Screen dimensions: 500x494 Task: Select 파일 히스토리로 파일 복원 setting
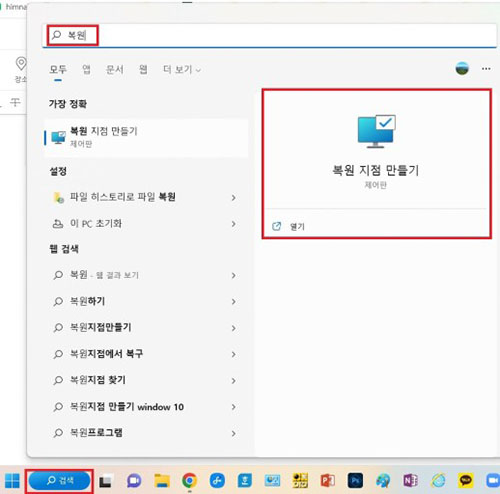pos(146,197)
